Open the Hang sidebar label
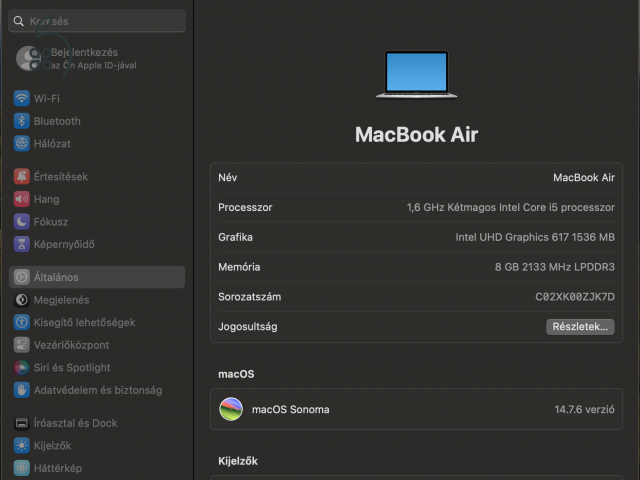 [47, 199]
